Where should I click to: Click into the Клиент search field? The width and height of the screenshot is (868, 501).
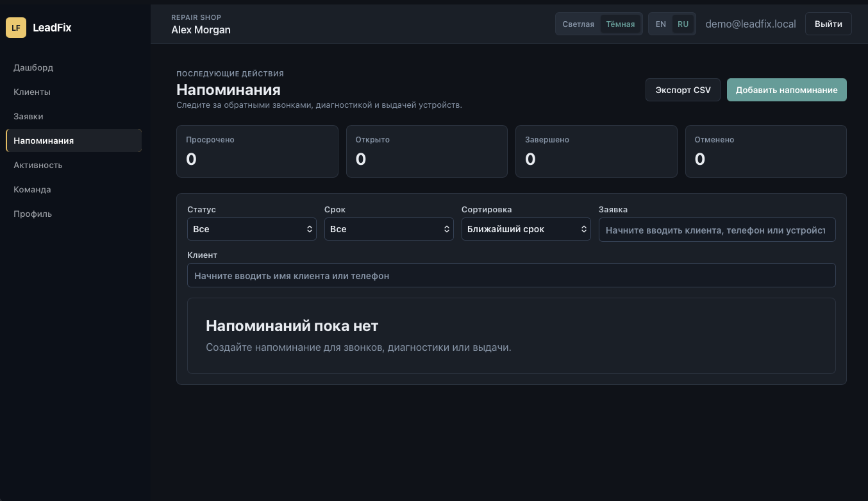[x=512, y=275]
